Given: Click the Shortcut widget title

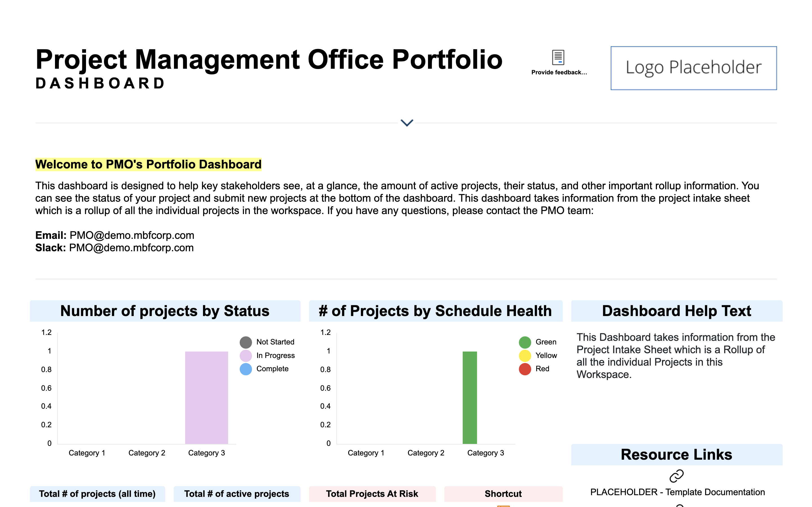Looking at the screenshot, I should pos(503,493).
